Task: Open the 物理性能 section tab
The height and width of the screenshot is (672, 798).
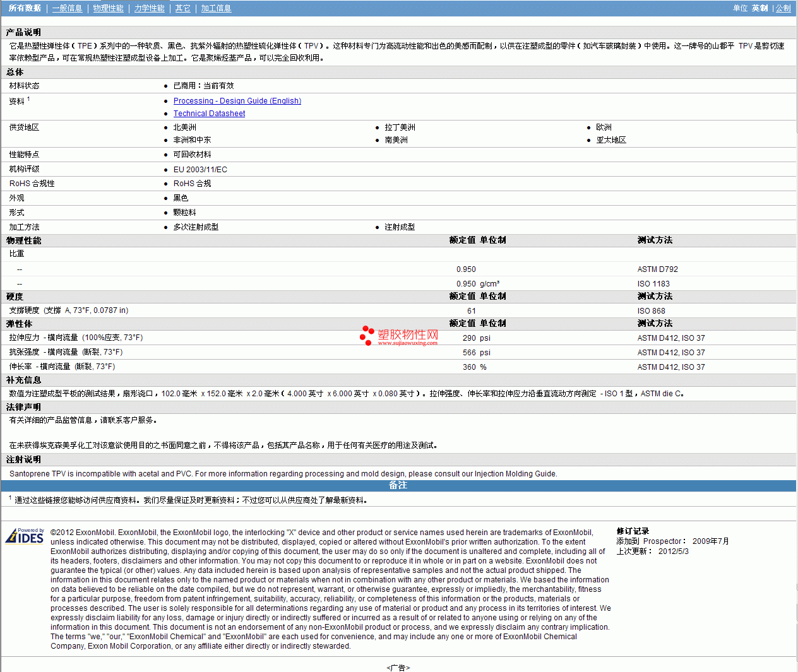Action: [x=108, y=8]
